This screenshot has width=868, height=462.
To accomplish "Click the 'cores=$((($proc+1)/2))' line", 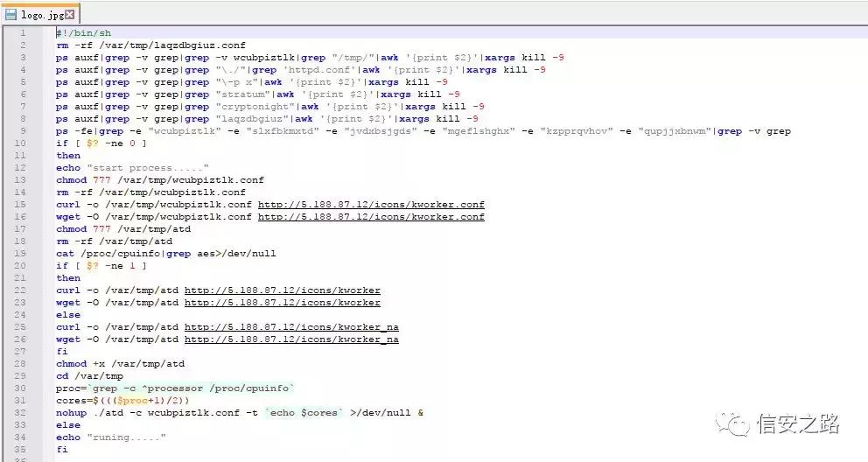I will [x=122, y=401].
